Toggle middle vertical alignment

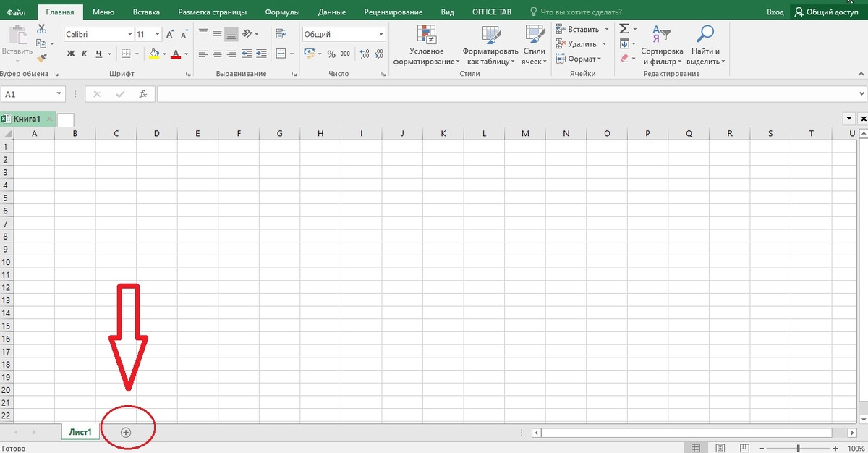[217, 34]
